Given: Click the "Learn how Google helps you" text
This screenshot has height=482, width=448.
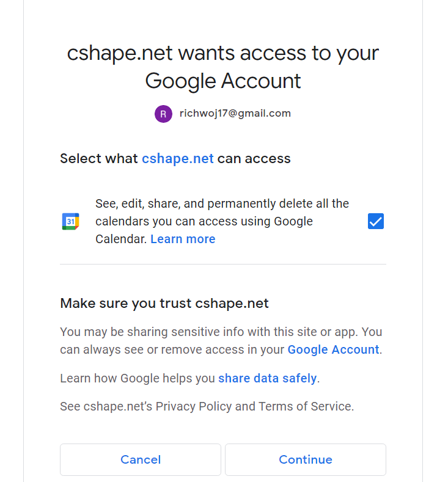Looking at the screenshot, I should pos(138,378).
